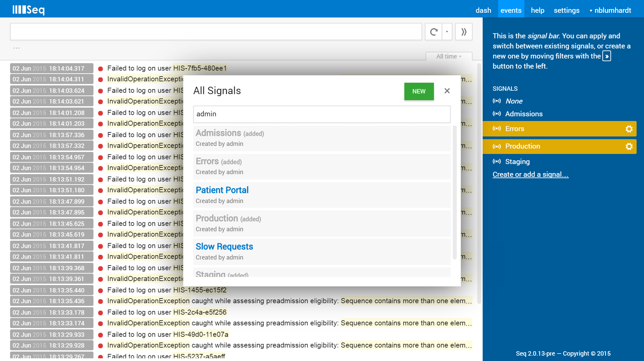Toggle the Admissions signal
Screen dimensions: 644x361
524,114
